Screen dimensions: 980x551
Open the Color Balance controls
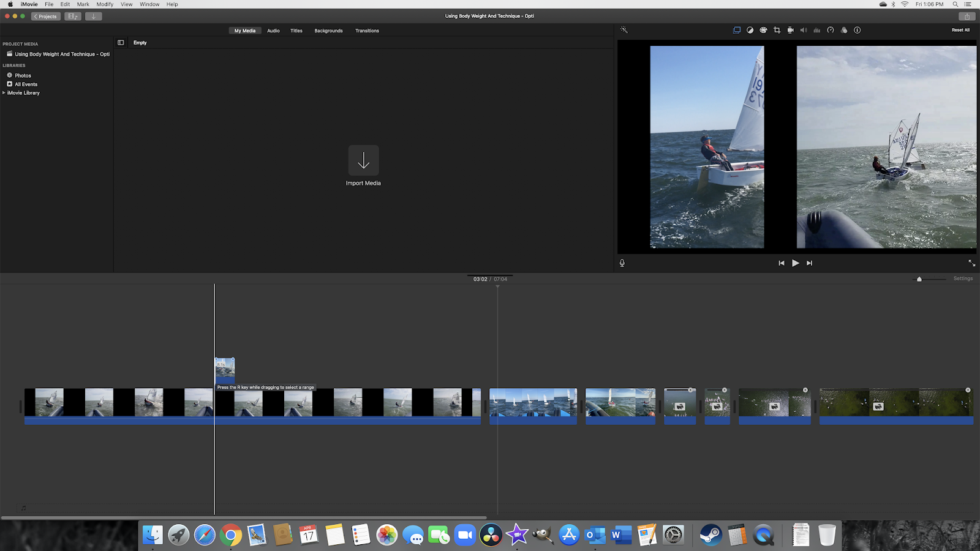click(750, 29)
